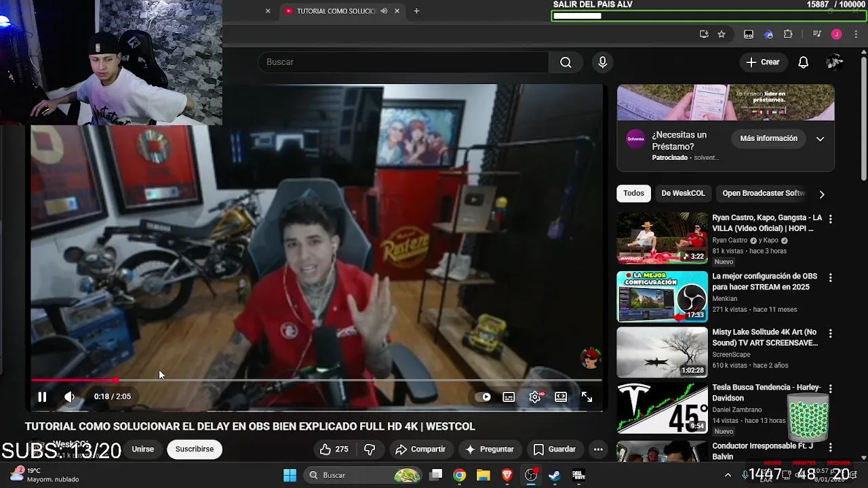868x488 pixels.
Task: Click the red playhead scrubber dot
Action: (116, 380)
